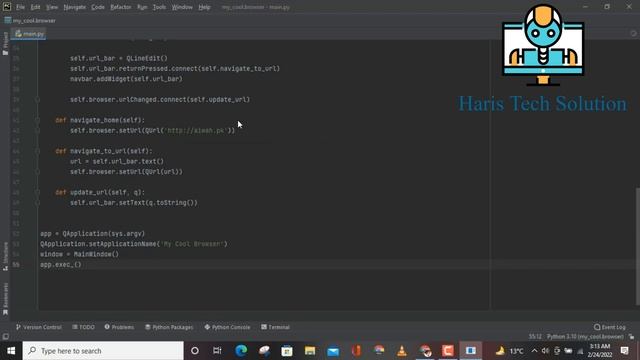
Task: Open the Windows notification center icon
Action: pos(624,351)
